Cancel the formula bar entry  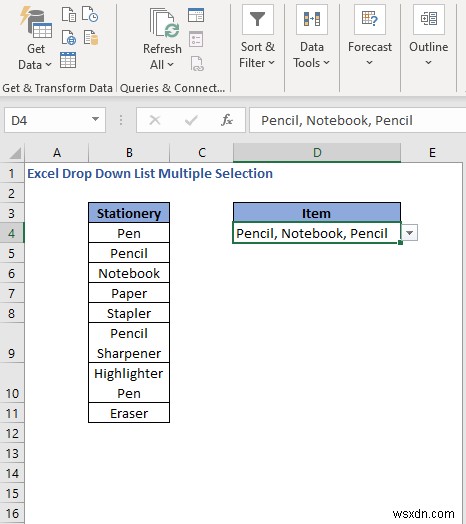tap(155, 120)
